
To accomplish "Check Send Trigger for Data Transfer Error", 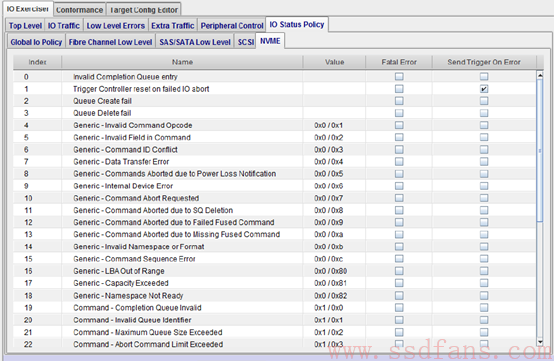I will [x=484, y=162].
